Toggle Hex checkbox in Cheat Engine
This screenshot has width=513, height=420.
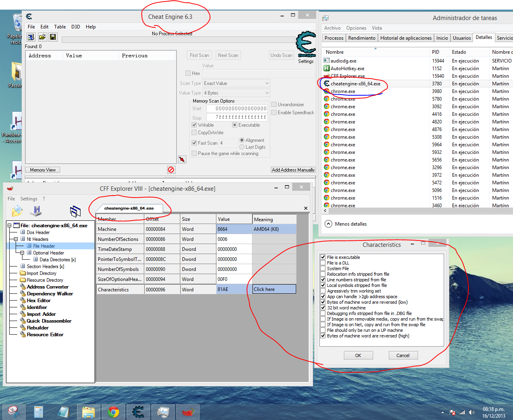pyautogui.click(x=188, y=73)
